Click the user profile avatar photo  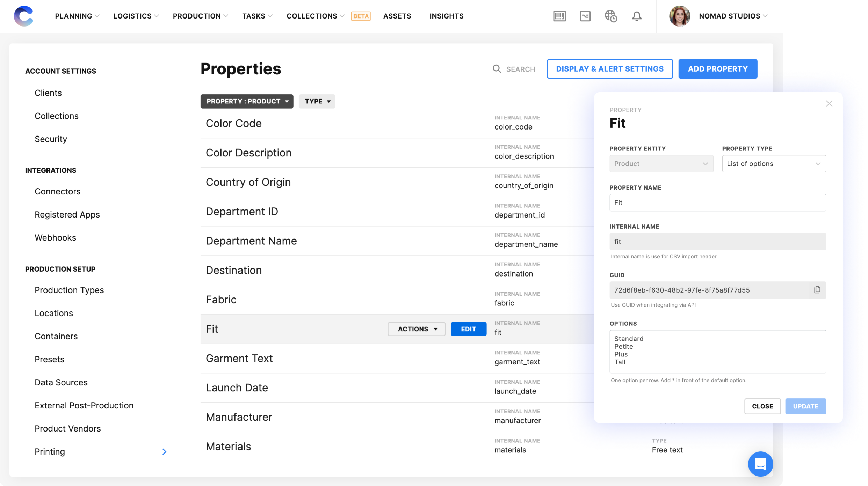pos(679,16)
